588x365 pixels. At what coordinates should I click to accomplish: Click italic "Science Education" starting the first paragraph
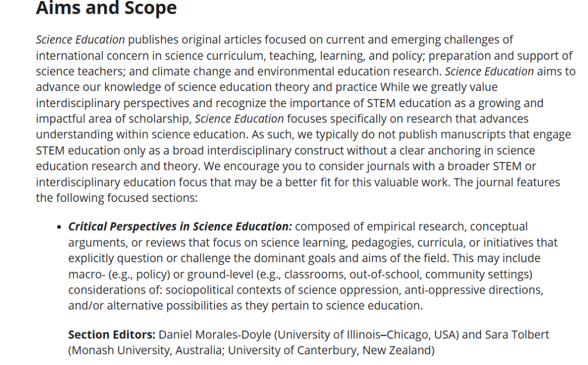click(81, 40)
